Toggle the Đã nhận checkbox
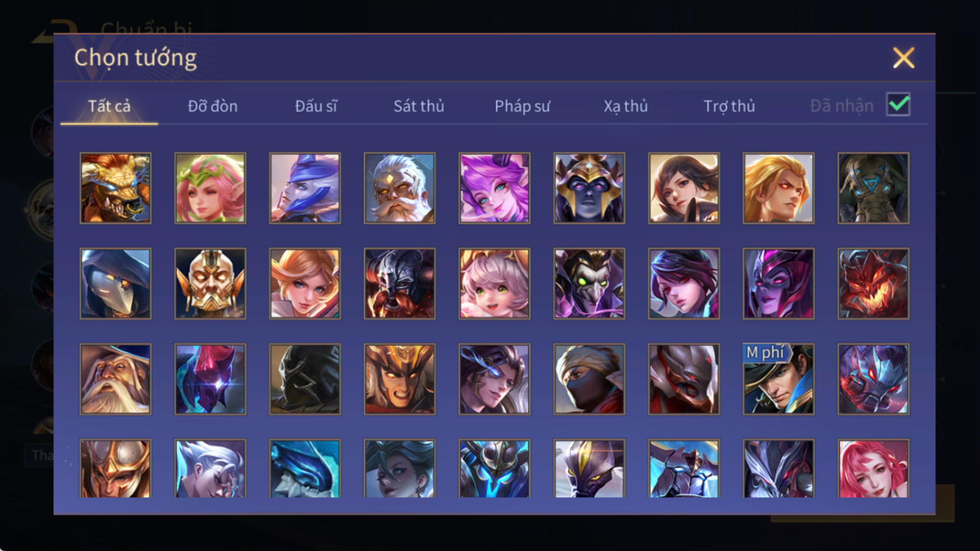The image size is (980, 551). click(x=898, y=104)
